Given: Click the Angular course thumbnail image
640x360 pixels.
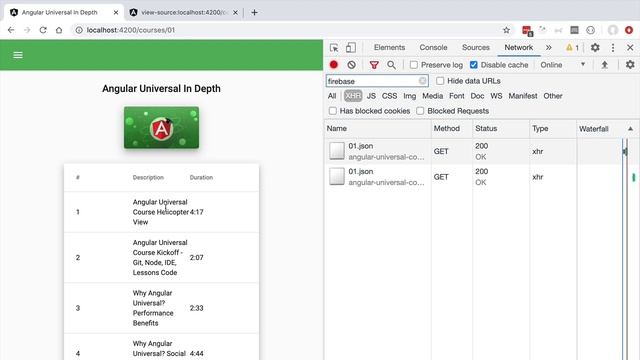Looking at the screenshot, I should coord(162,128).
